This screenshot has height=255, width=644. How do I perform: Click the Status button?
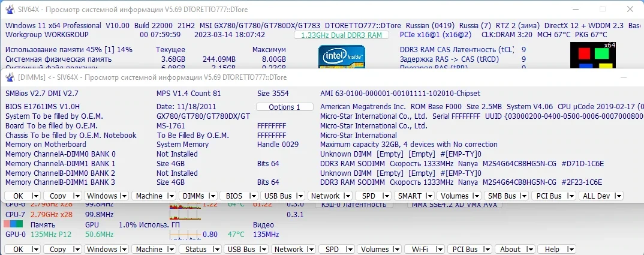click(x=196, y=249)
